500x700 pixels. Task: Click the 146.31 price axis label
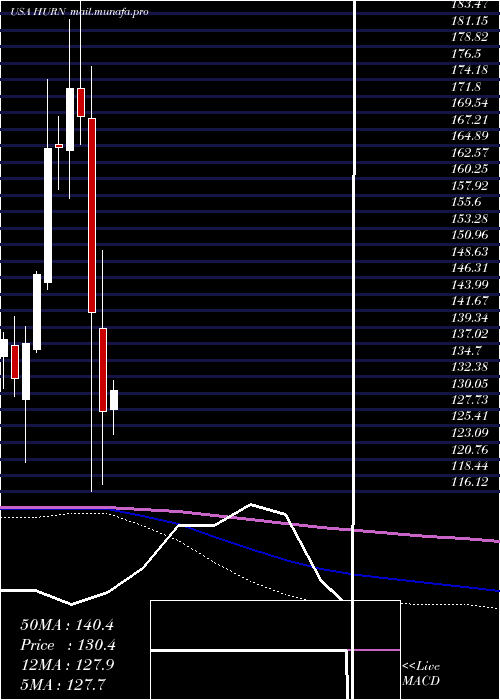(470, 269)
